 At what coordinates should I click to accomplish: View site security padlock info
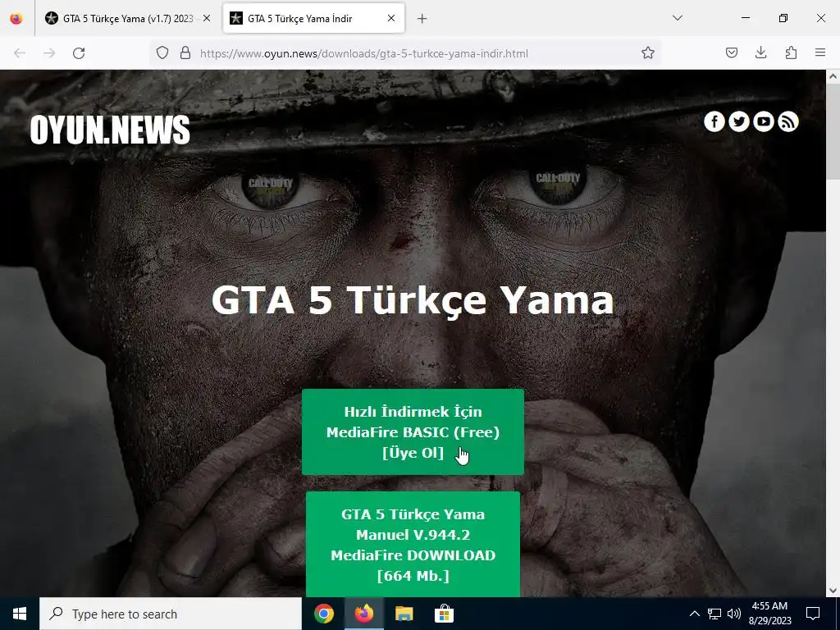pyautogui.click(x=185, y=53)
